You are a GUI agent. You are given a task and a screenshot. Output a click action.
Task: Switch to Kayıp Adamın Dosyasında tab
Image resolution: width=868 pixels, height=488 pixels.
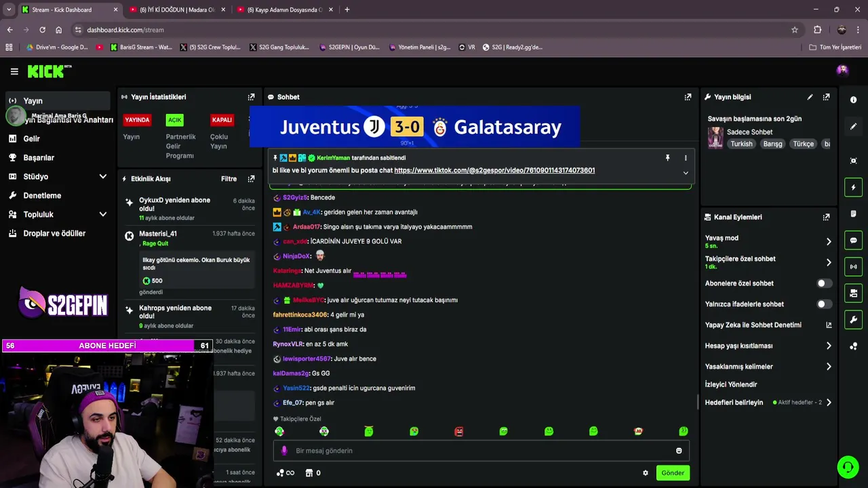tap(284, 9)
